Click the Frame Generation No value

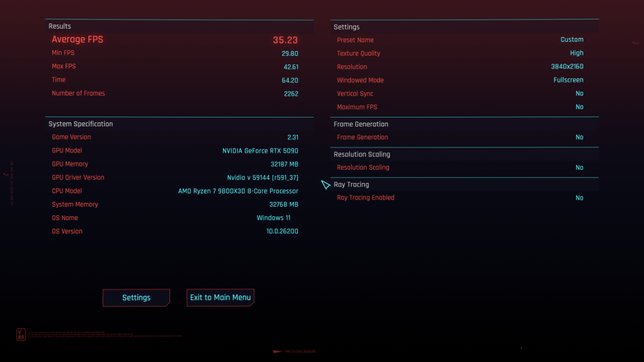579,138
